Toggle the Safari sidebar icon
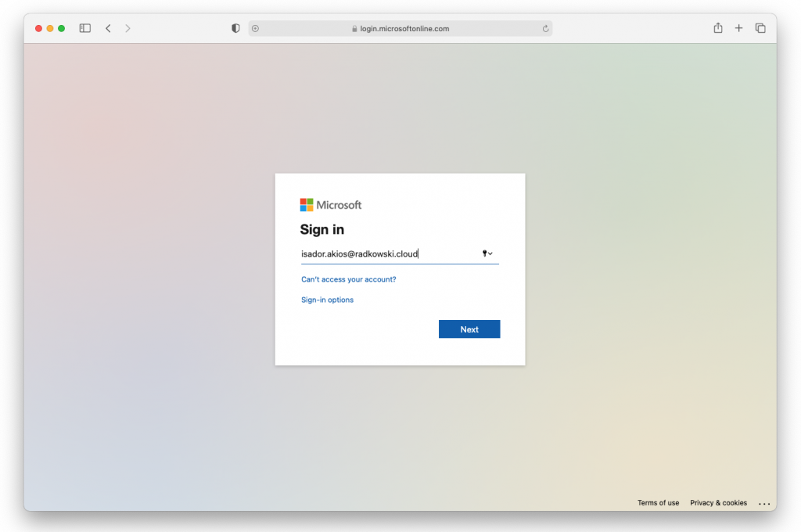Viewport: 801px width, 532px height. 84,28
